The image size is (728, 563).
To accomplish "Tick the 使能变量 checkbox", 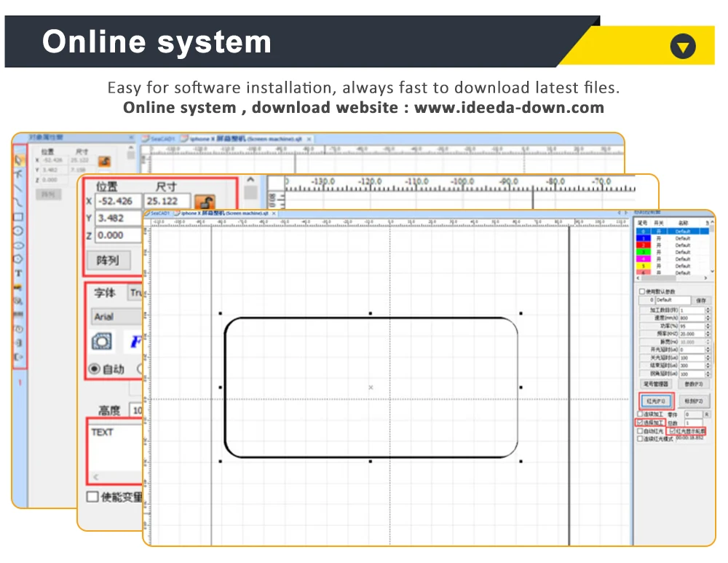I will 93,497.
